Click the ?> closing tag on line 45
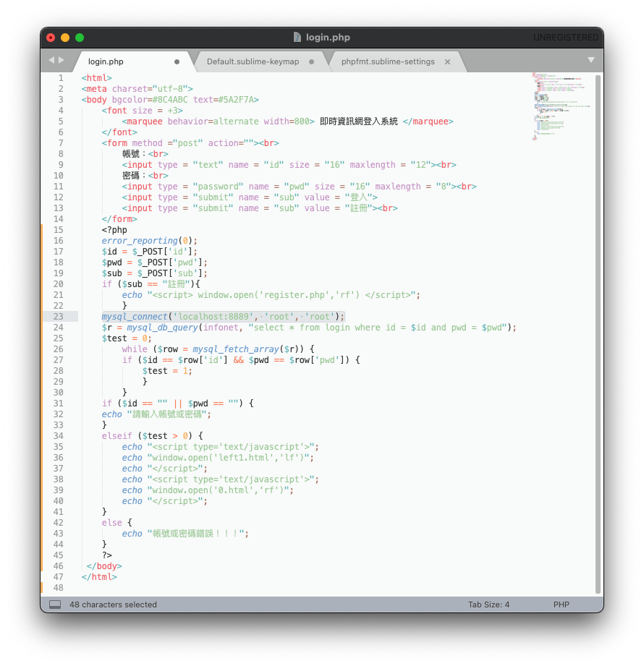The image size is (644, 666). tap(106, 555)
